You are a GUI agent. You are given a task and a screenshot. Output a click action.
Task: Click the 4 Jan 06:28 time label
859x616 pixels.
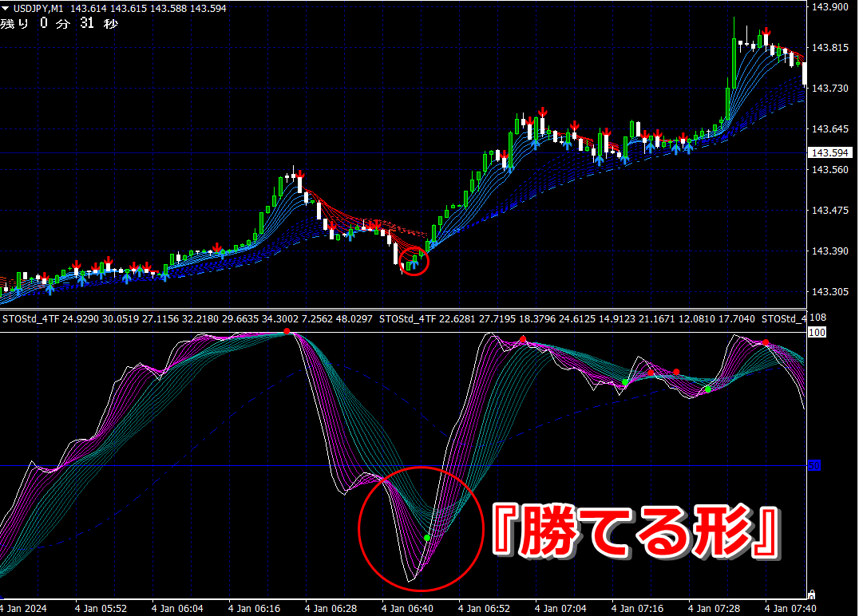coord(331,608)
